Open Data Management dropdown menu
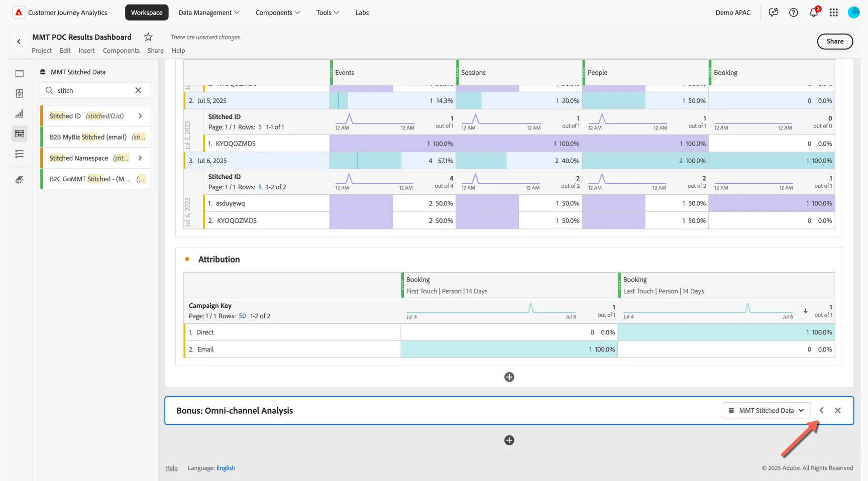This screenshot has height=481, width=868. 209,13
